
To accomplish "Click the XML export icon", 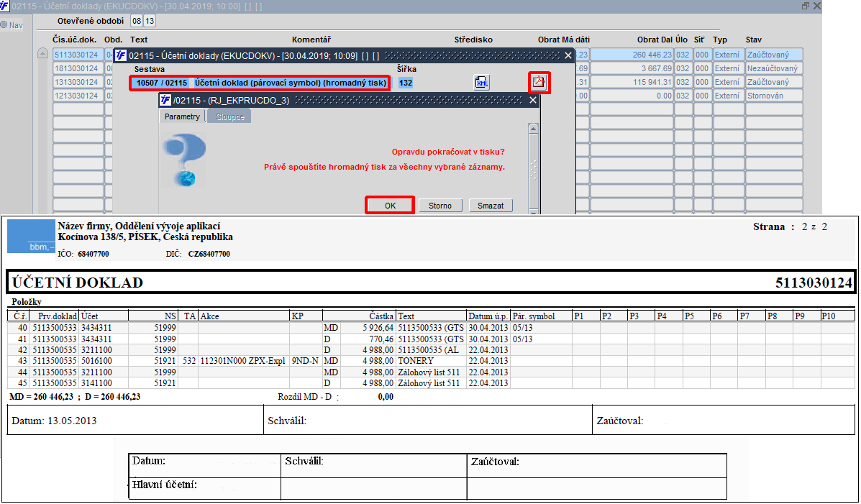I will pos(481,83).
